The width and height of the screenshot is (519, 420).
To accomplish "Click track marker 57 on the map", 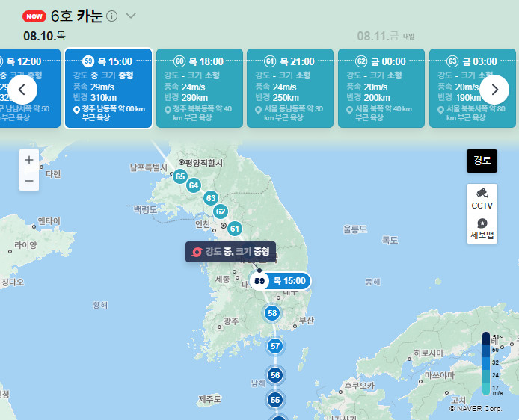I will (x=275, y=346).
